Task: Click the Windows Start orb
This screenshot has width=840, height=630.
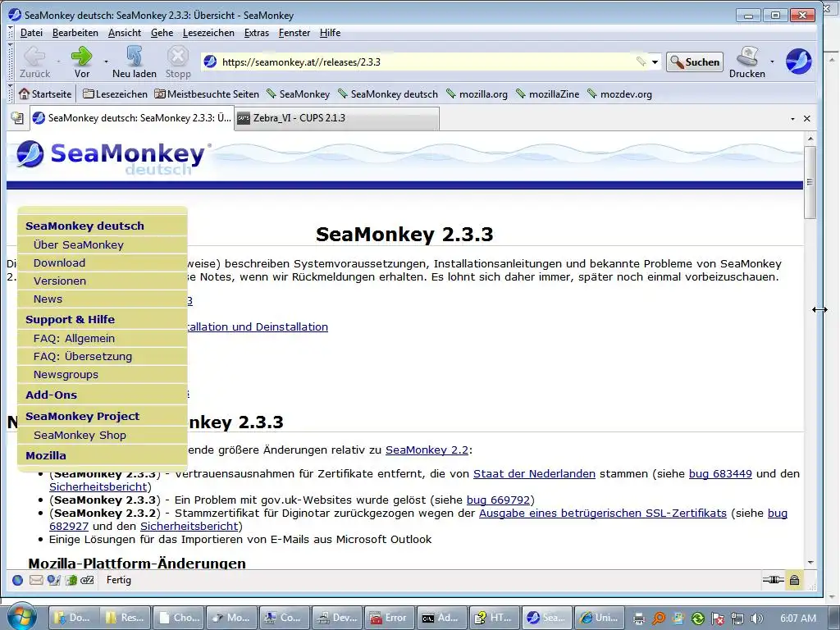Action: [x=21, y=616]
